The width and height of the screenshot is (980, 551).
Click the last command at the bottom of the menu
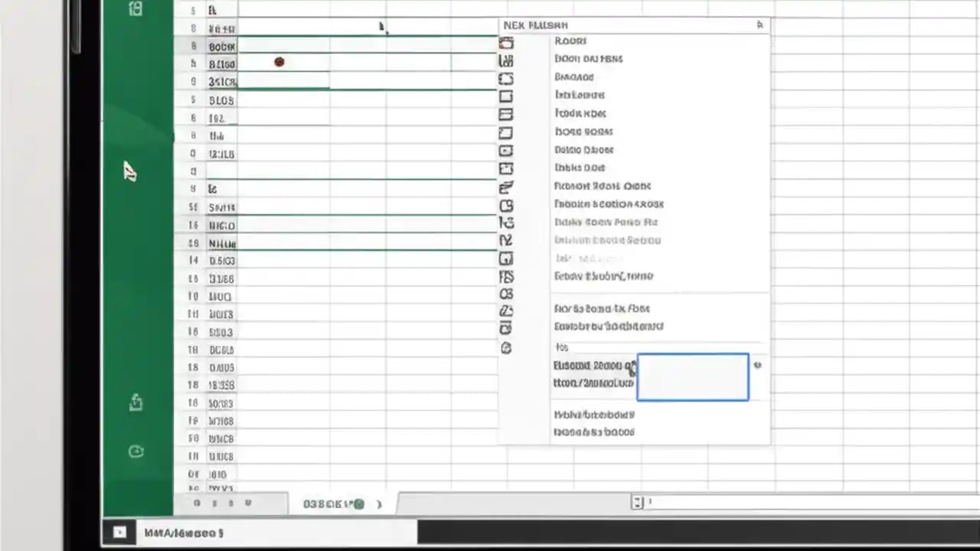[x=593, y=432]
